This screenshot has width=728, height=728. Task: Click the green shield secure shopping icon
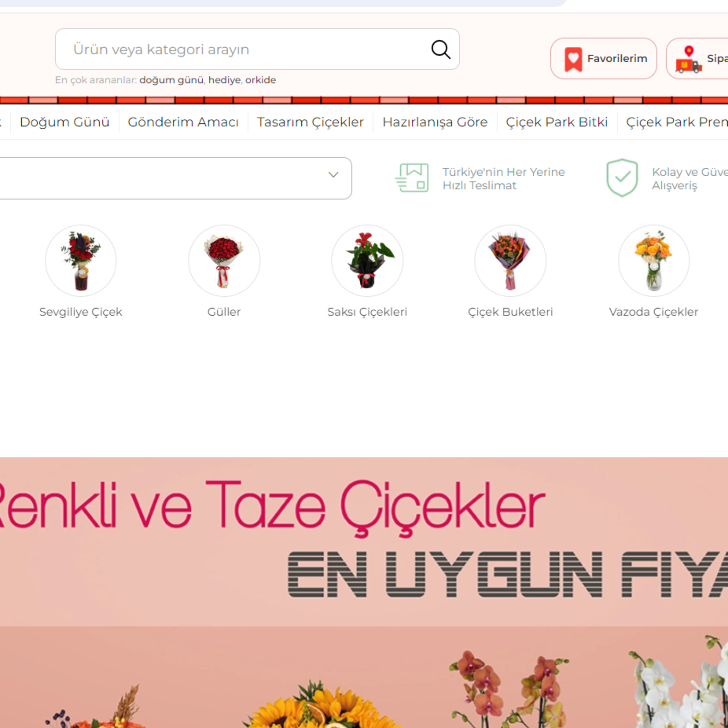pos(622,177)
